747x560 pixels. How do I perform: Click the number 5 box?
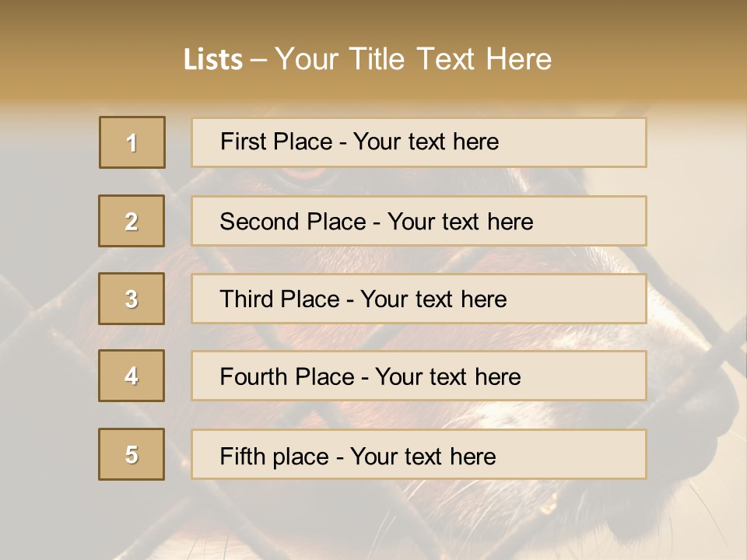pyautogui.click(x=132, y=454)
